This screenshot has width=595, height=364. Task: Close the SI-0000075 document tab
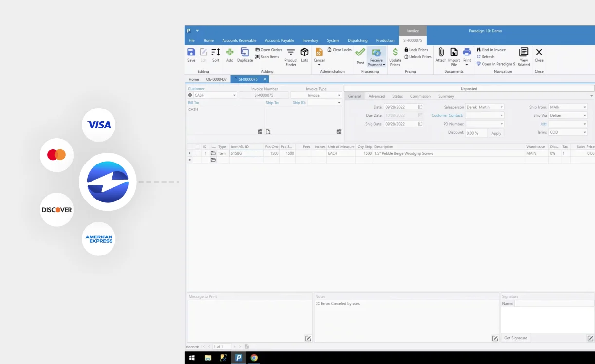[x=265, y=79]
